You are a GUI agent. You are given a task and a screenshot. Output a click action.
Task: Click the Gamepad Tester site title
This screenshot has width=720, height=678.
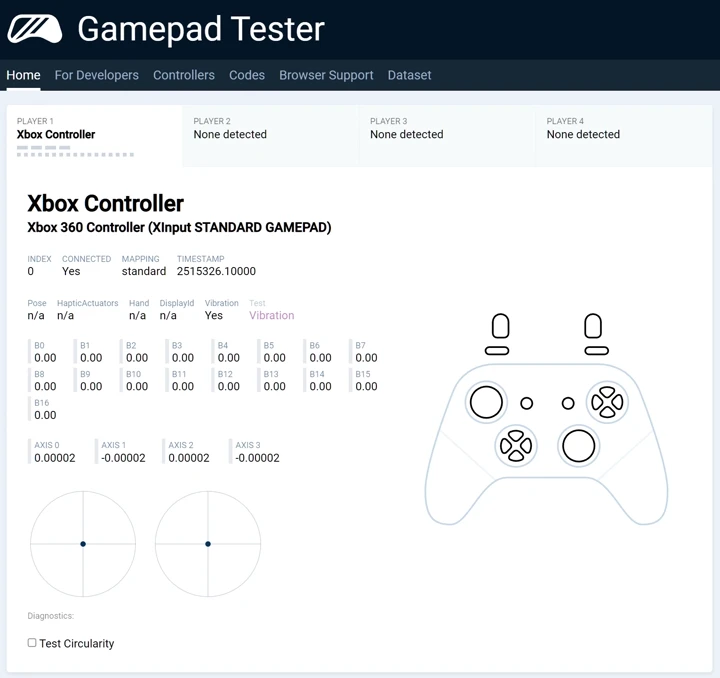201,29
